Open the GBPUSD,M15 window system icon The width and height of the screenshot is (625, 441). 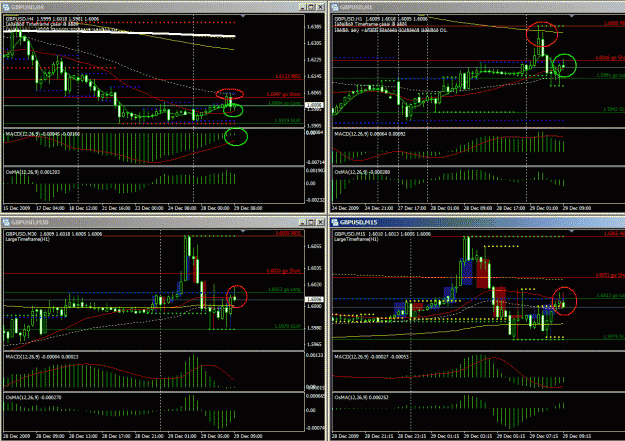[335, 222]
